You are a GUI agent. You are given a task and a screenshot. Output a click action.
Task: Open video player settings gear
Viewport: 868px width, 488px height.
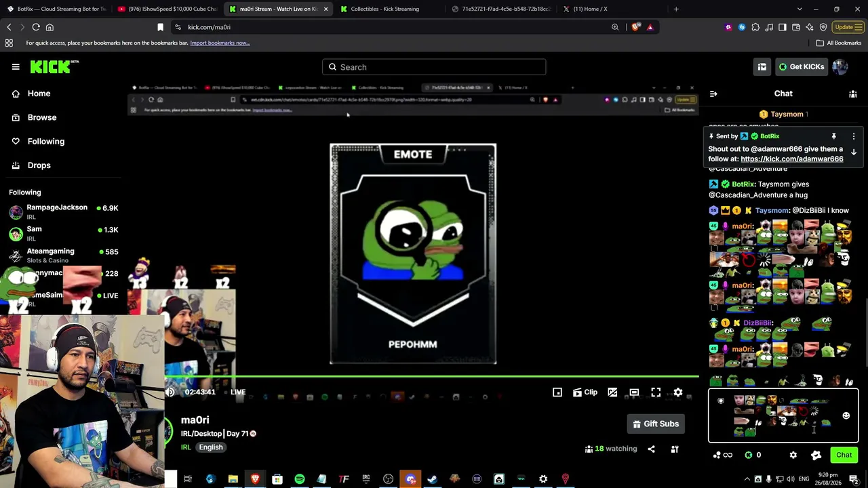678,392
